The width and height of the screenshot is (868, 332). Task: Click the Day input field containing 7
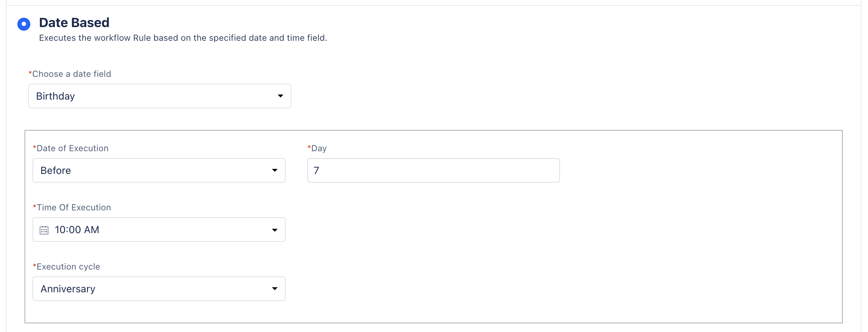click(433, 170)
